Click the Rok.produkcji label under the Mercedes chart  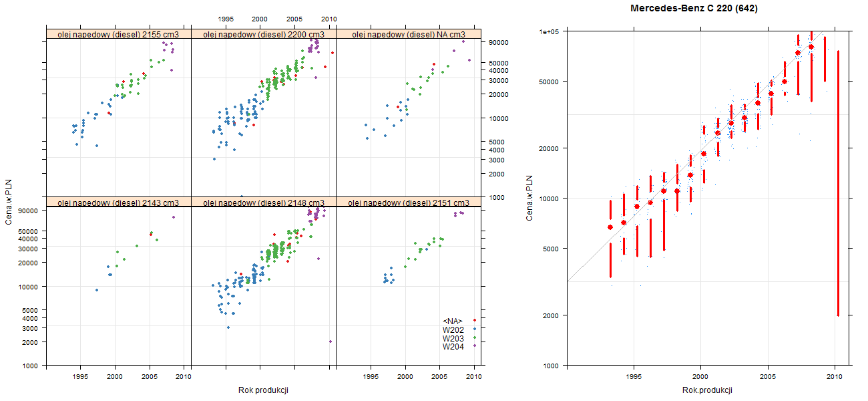click(x=707, y=390)
